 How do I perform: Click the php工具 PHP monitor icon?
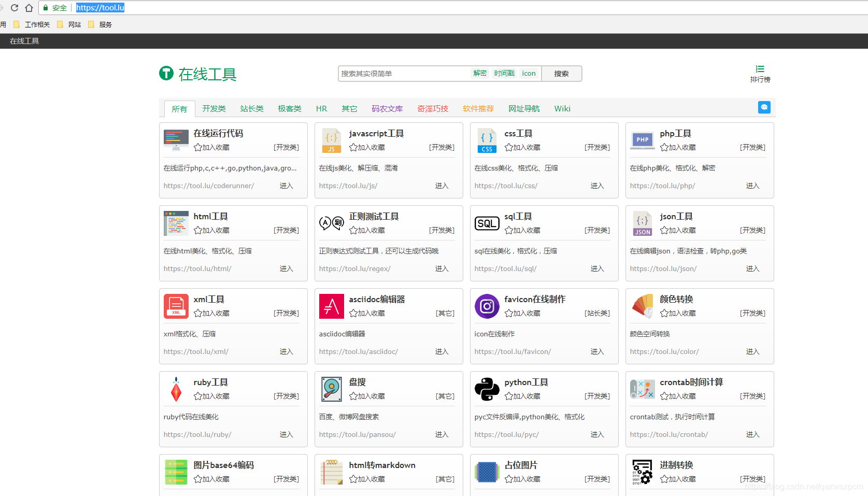(643, 140)
